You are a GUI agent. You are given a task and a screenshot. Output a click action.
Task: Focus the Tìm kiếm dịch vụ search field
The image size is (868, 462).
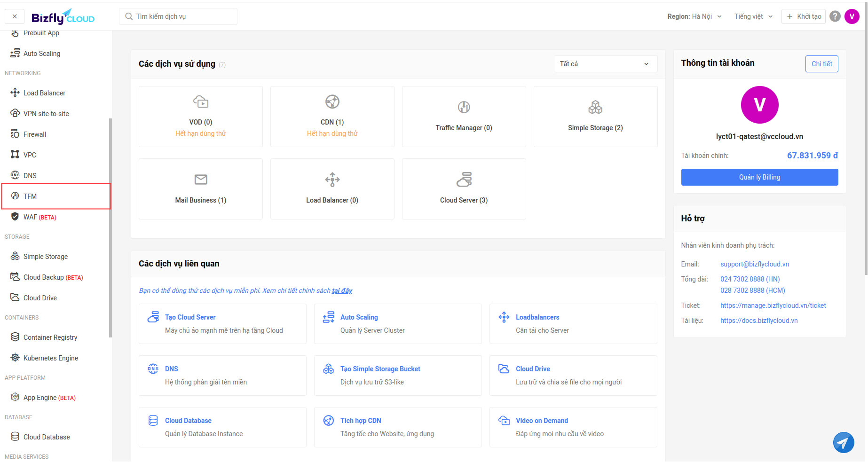tap(178, 16)
